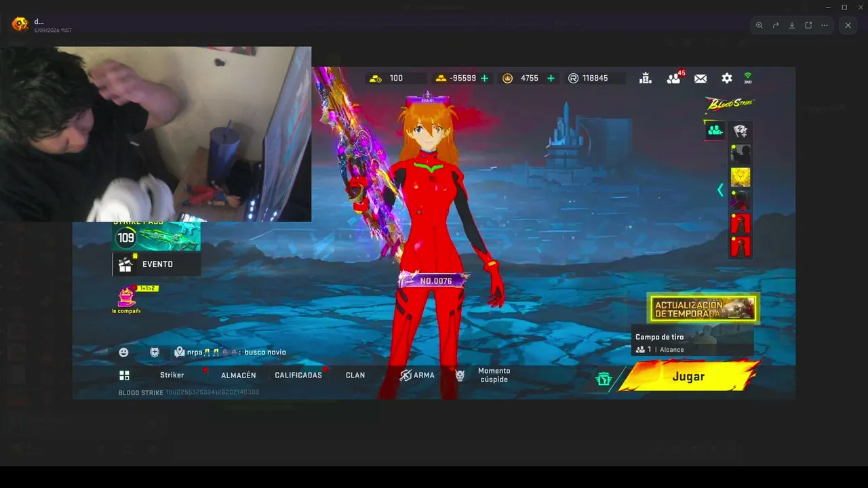This screenshot has width=868, height=488.
Task: Start match with Jugar button
Action: click(x=688, y=377)
